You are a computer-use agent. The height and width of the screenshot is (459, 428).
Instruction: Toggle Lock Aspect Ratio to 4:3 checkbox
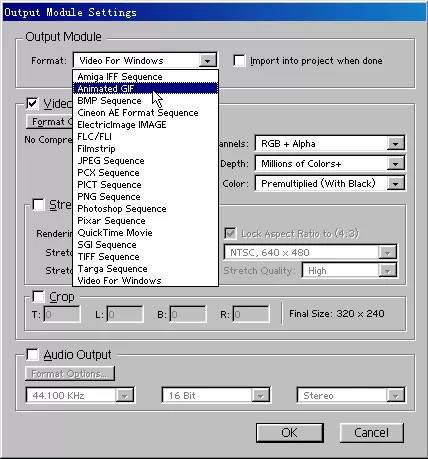[230, 234]
